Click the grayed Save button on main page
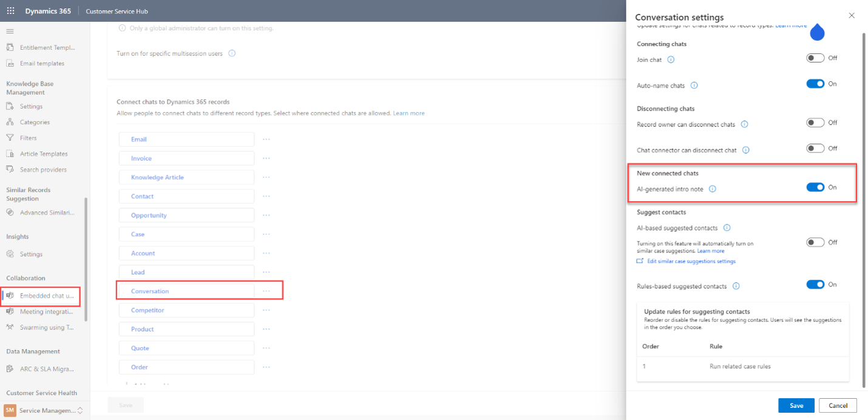Screen dimensions: 868x420 (x=126, y=405)
